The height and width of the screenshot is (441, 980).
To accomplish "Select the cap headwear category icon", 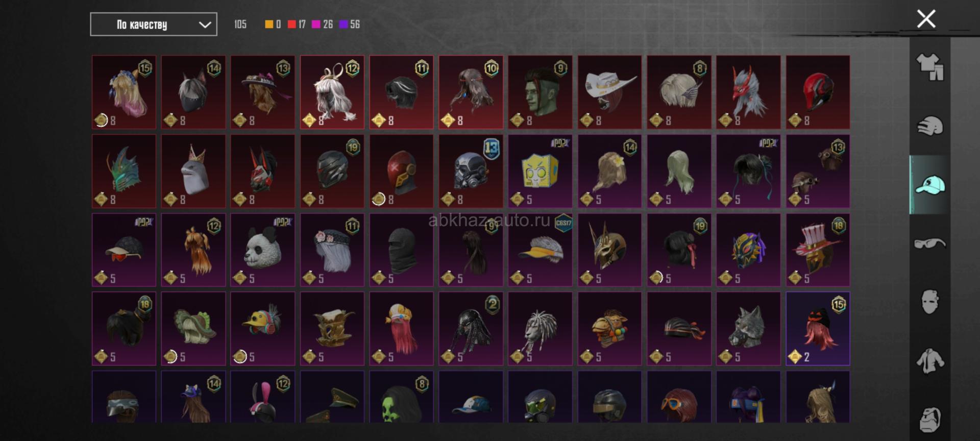I will coord(930,185).
